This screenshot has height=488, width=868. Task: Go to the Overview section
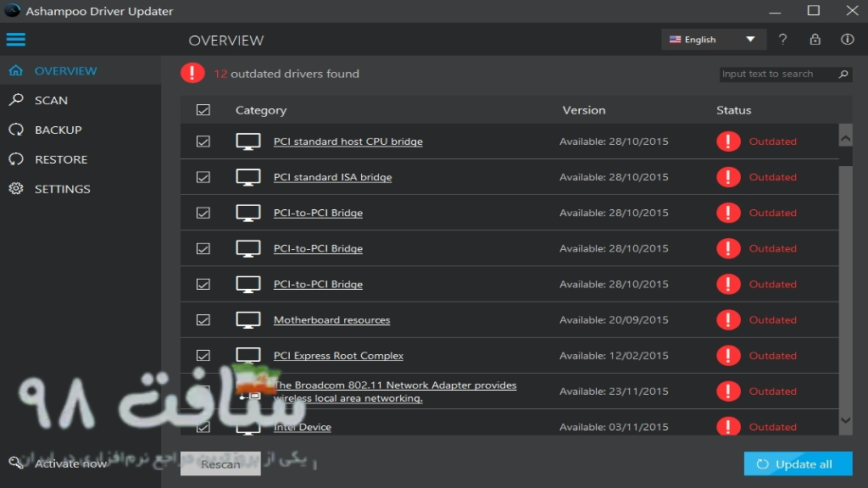81,70
